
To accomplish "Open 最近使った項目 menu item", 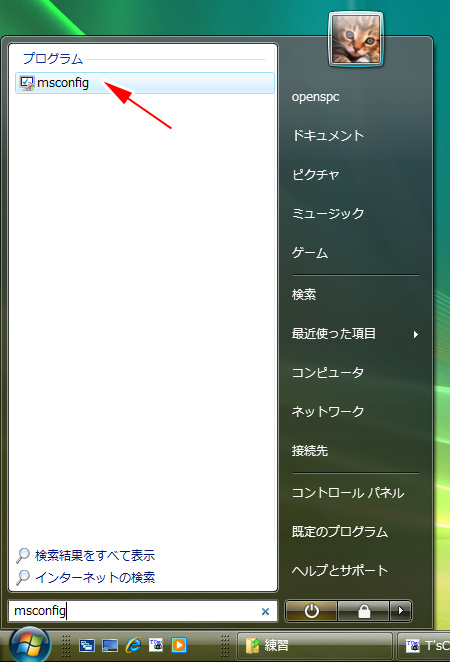I will (333, 334).
